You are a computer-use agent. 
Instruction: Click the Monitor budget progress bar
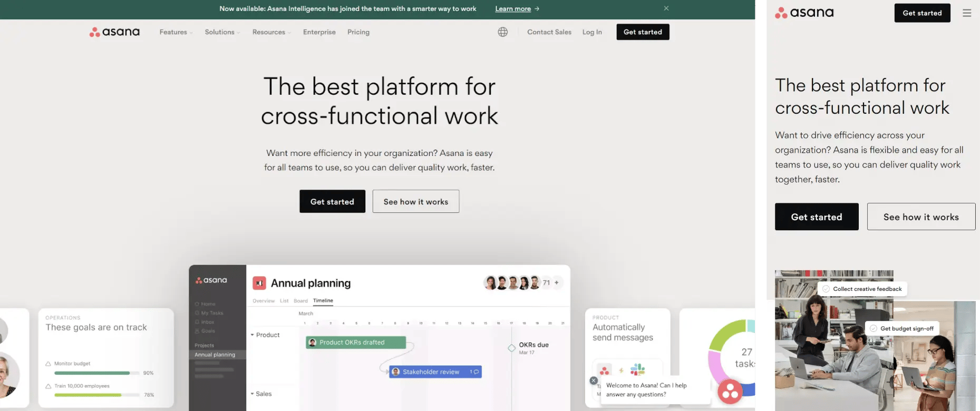(97, 373)
